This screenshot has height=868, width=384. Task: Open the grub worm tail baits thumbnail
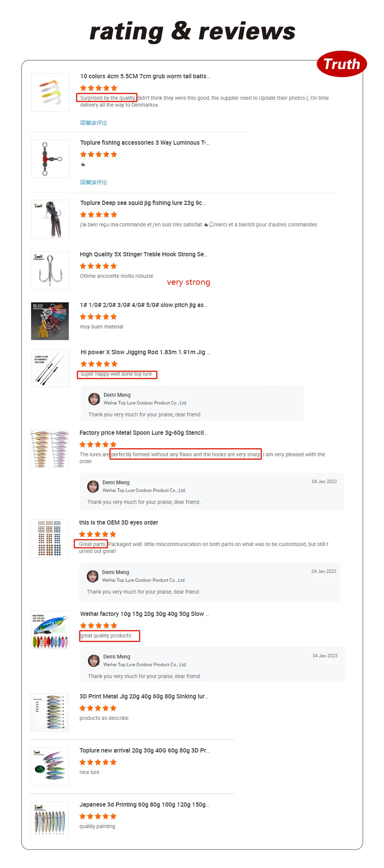[50, 92]
